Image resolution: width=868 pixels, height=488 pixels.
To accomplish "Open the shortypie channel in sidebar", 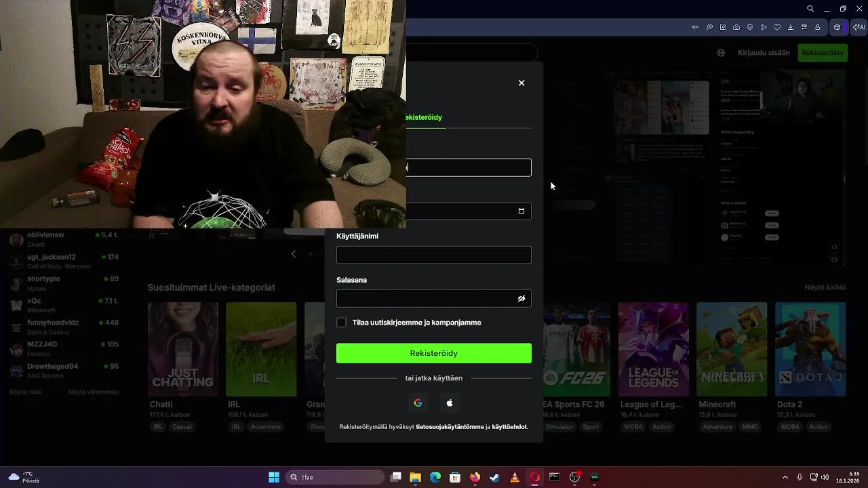I will pos(64,283).
